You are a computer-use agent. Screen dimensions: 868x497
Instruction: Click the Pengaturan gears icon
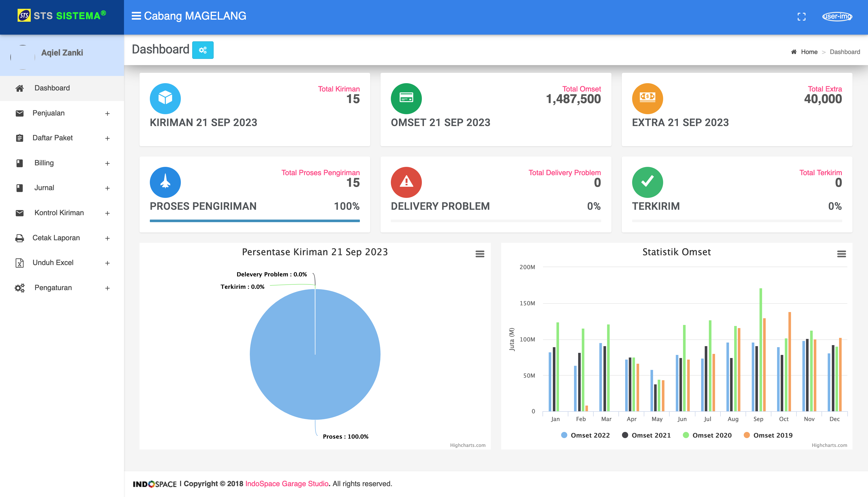coord(19,288)
